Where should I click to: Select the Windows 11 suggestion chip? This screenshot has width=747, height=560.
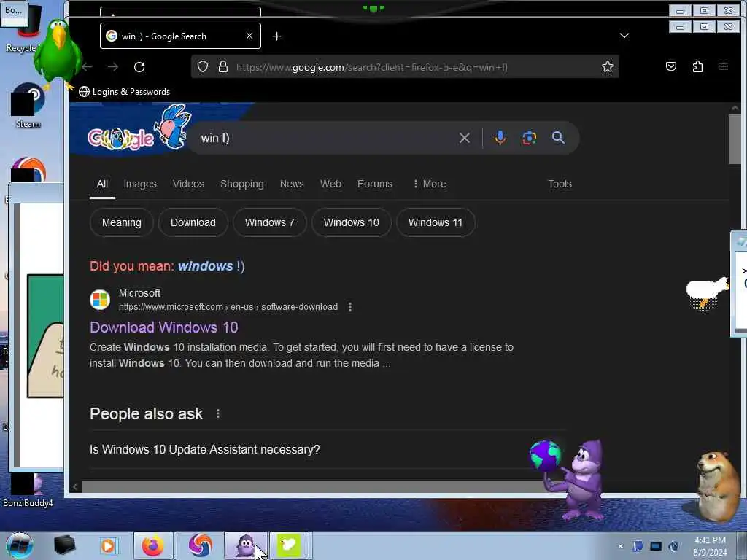(436, 222)
